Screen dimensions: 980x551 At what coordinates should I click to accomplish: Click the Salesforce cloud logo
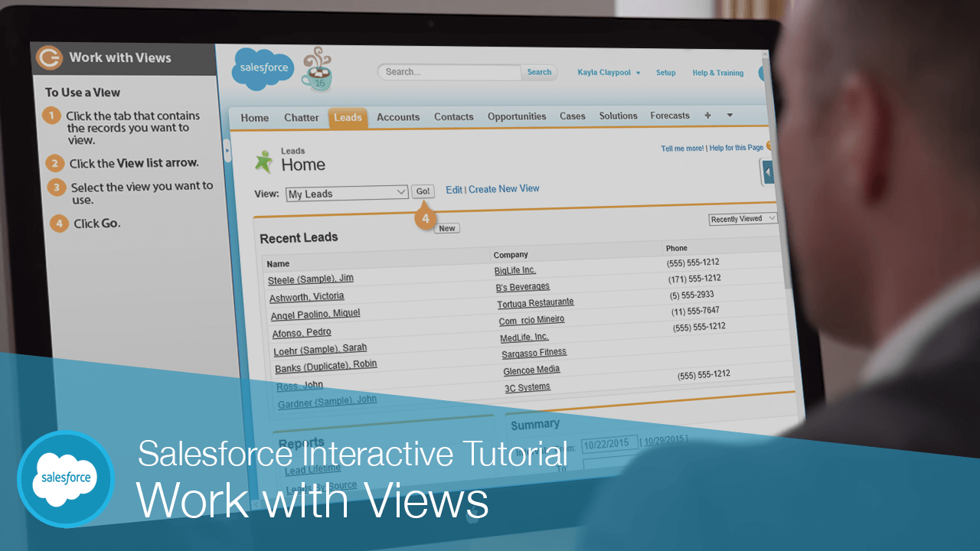pyautogui.click(x=262, y=68)
